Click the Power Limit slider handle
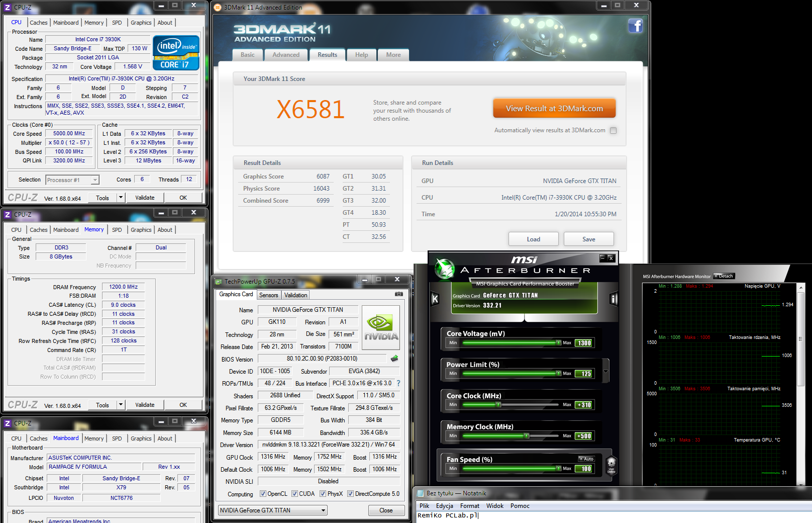Screen dimensions: 812x523 [558, 373]
